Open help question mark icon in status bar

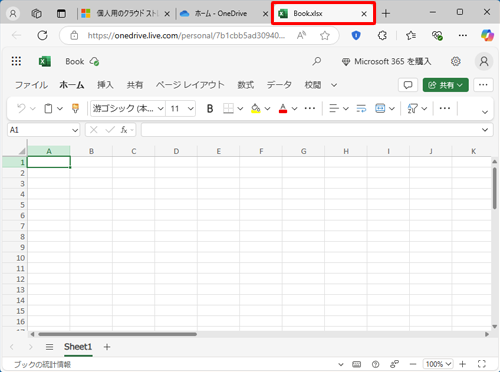pos(375,364)
